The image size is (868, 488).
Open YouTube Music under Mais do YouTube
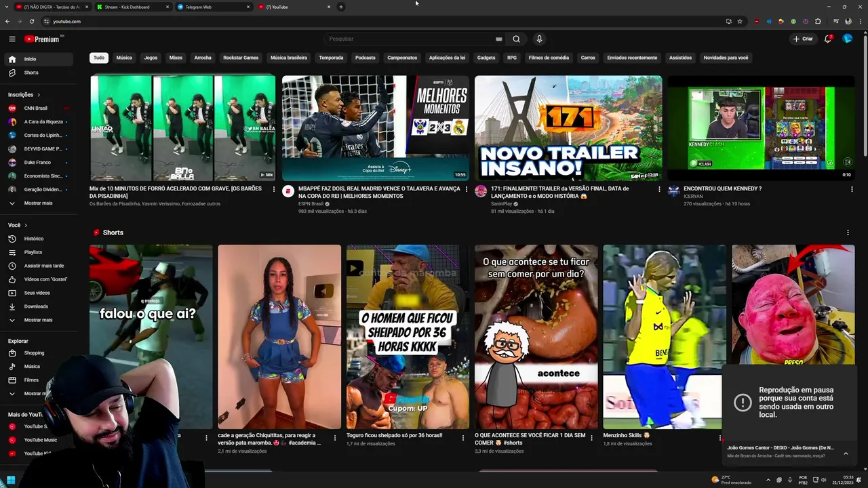[x=41, y=440]
